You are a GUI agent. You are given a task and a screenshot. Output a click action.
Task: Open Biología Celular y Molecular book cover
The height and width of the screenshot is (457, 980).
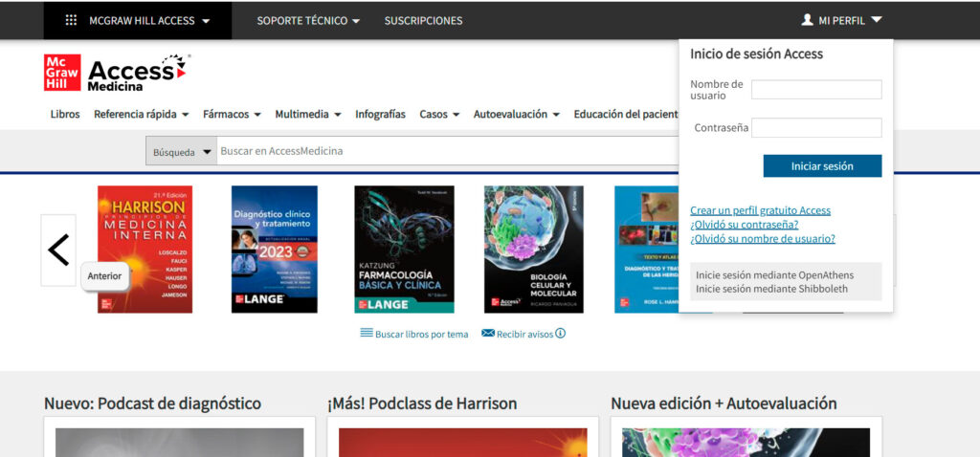(534, 250)
